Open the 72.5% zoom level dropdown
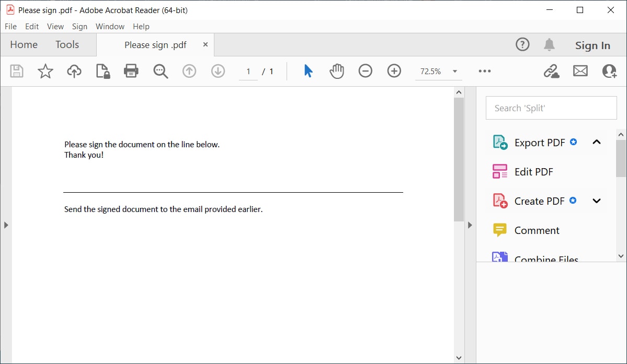The width and height of the screenshot is (627, 364). [438, 71]
